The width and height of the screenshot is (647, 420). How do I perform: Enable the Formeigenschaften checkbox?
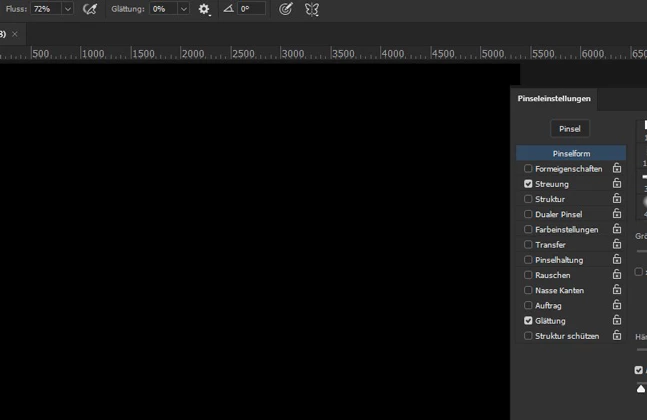click(528, 168)
